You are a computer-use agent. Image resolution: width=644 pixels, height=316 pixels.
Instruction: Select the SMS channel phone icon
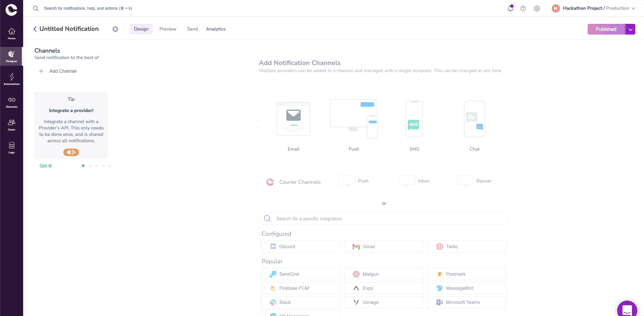click(x=414, y=119)
